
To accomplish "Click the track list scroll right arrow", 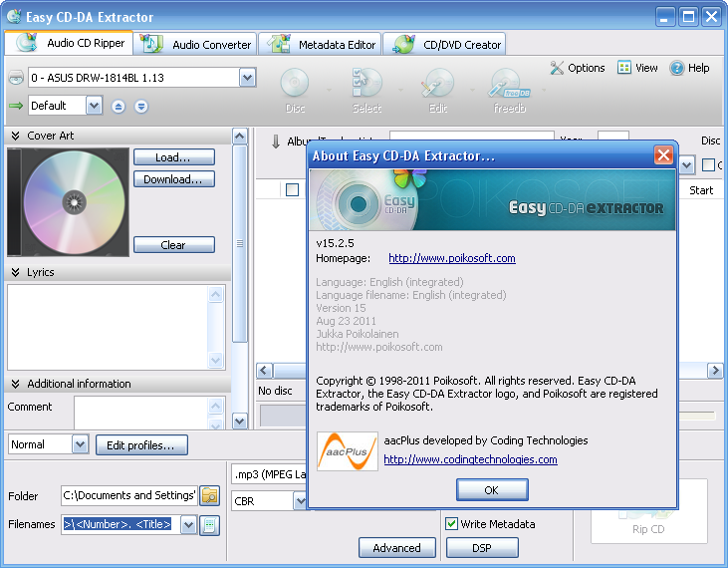I will point(715,371).
